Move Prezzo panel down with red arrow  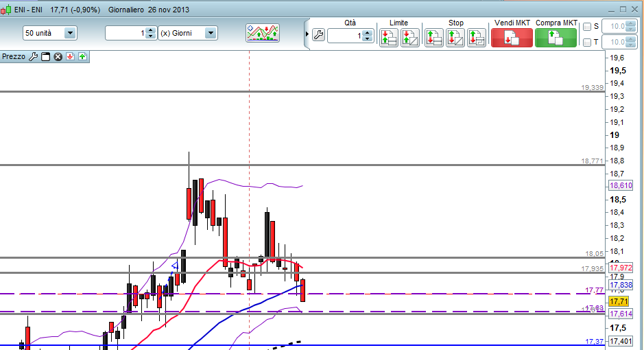point(70,57)
